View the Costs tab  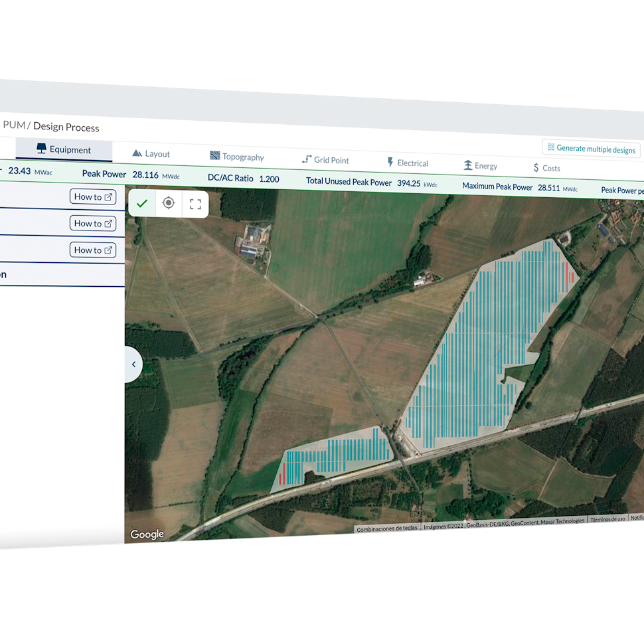click(546, 169)
